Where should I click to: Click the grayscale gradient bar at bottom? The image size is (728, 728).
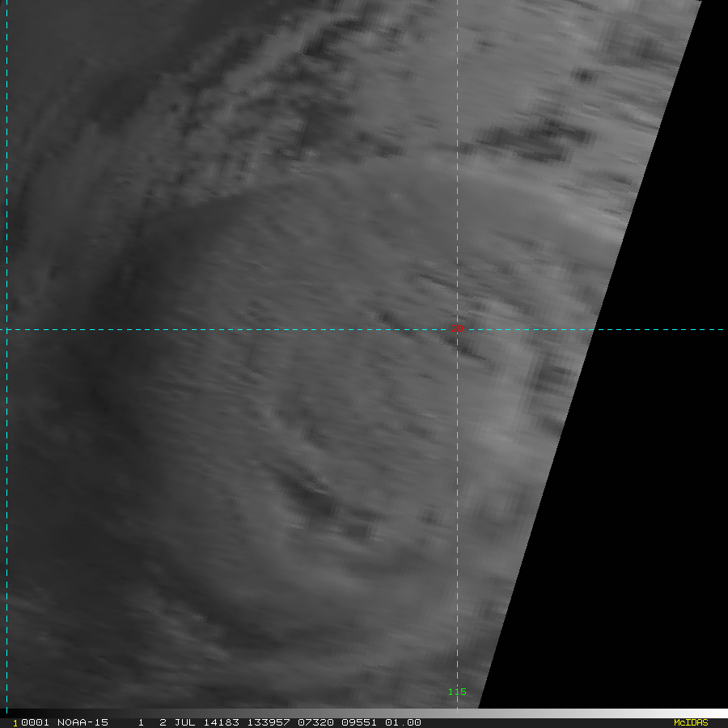(566, 713)
